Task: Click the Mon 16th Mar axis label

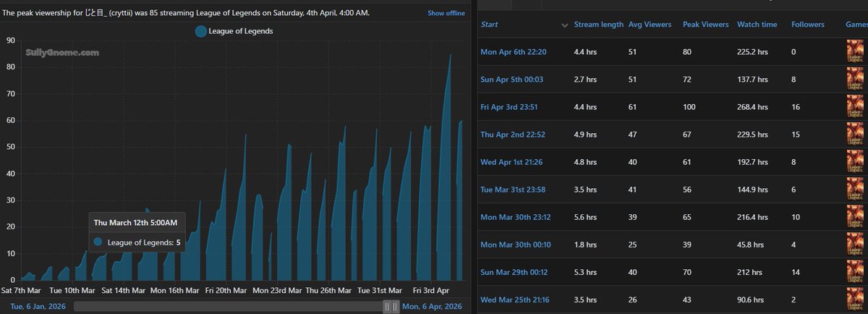Action: tap(174, 290)
